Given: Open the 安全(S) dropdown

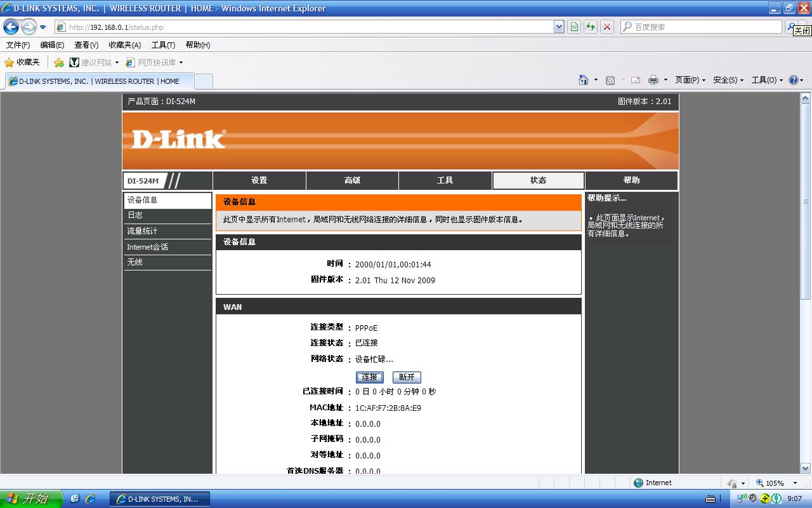Looking at the screenshot, I should click(x=726, y=80).
